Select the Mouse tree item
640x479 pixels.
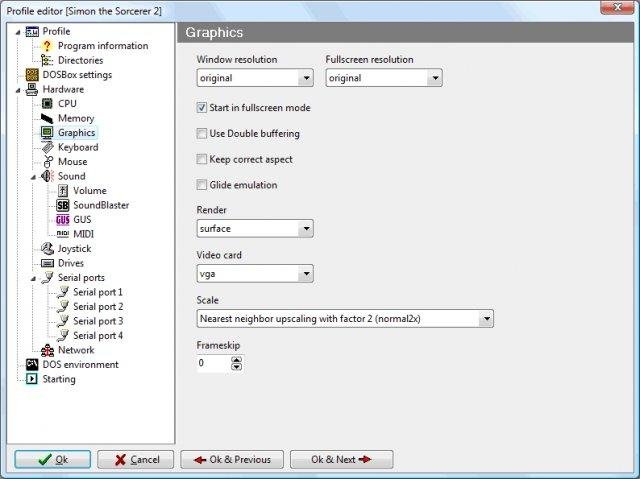(x=72, y=162)
